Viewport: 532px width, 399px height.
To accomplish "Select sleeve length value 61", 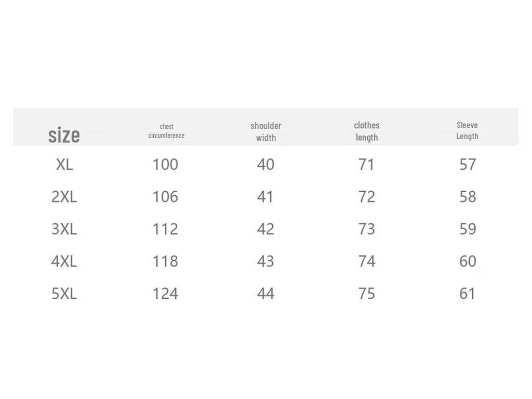I will [467, 294].
